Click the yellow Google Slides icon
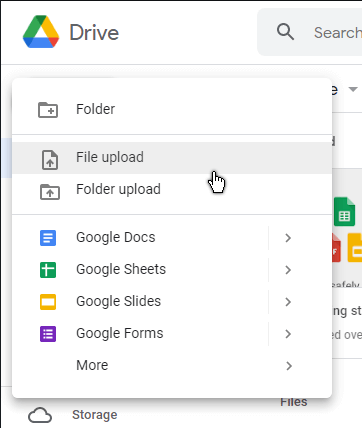Image resolution: width=362 pixels, height=428 pixels. [x=48, y=302]
